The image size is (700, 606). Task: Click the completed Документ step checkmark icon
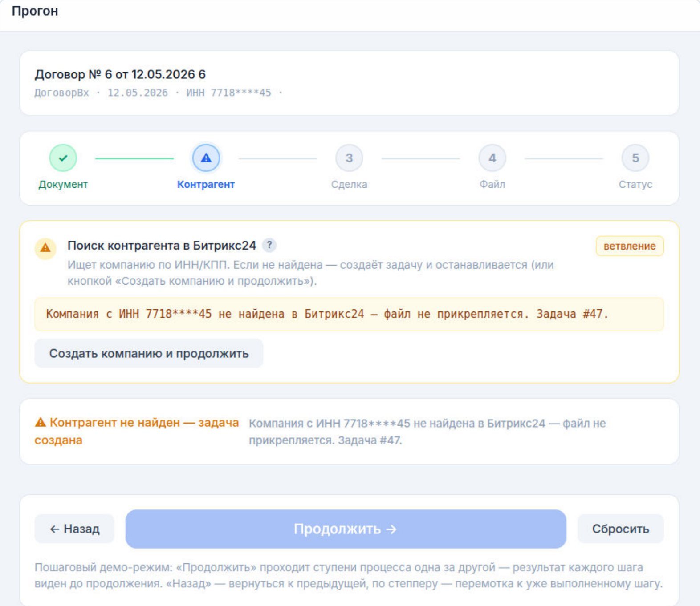pyautogui.click(x=63, y=158)
